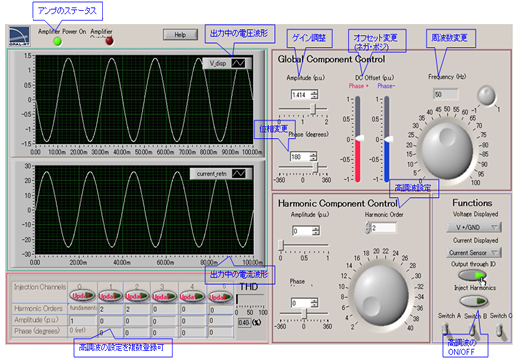Click Update button for injection channel 3
This screenshot has width=517, height=363.
click(164, 296)
